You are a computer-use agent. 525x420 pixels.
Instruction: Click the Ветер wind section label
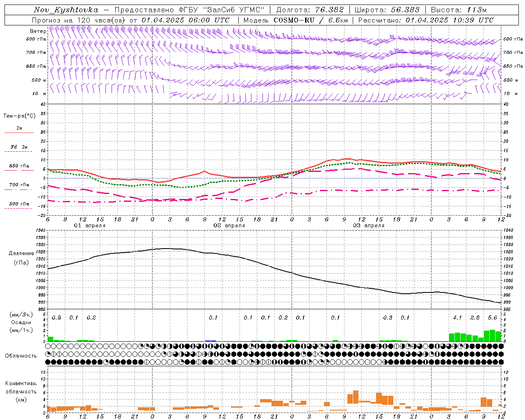37,31
